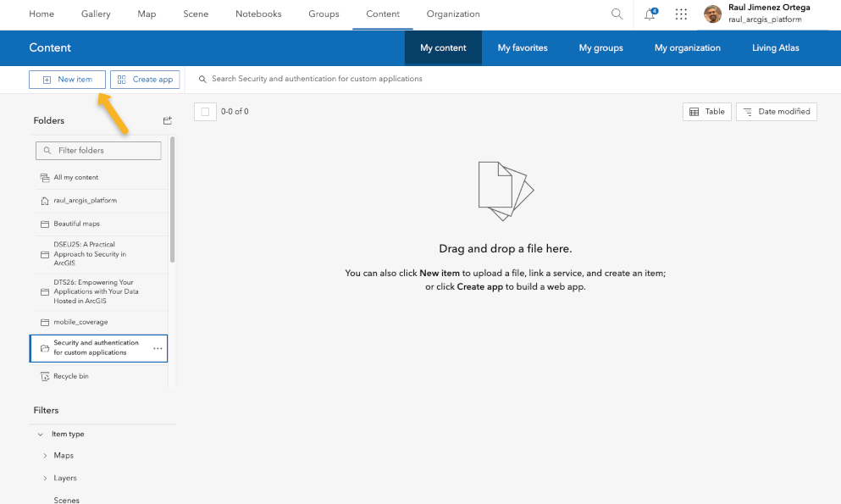This screenshot has height=504, width=841.
Task: Click Raul Jimenez Ortega's profile avatar
Action: [712, 14]
